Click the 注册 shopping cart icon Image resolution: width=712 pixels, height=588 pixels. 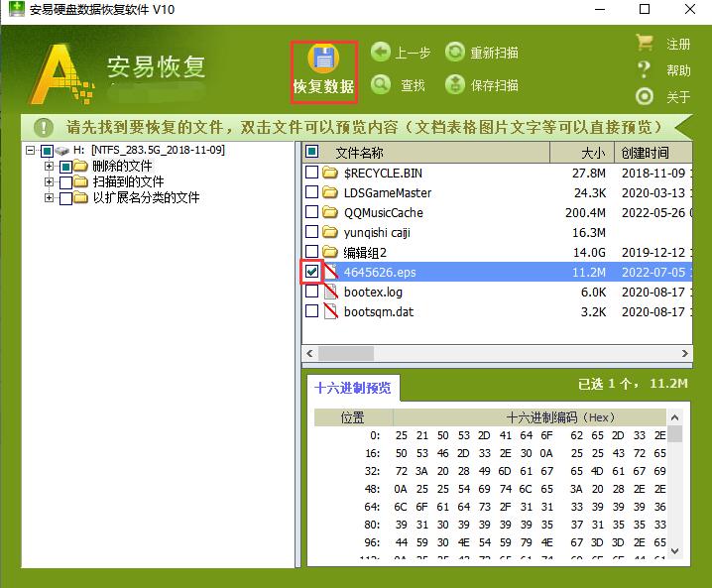point(645,44)
